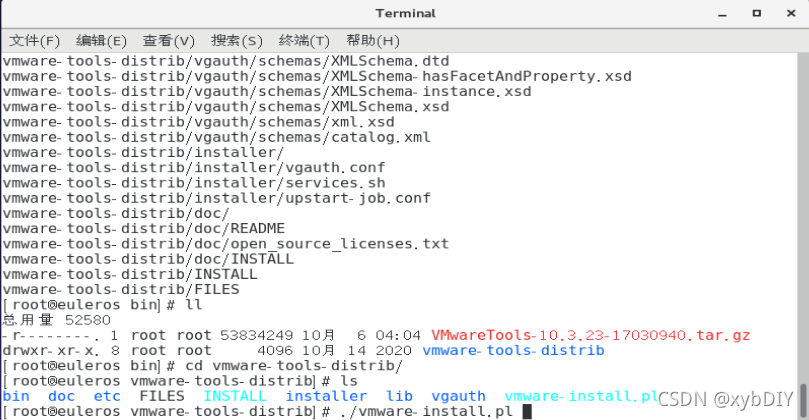Click the installer/upstart-job.conf line

click(x=217, y=198)
